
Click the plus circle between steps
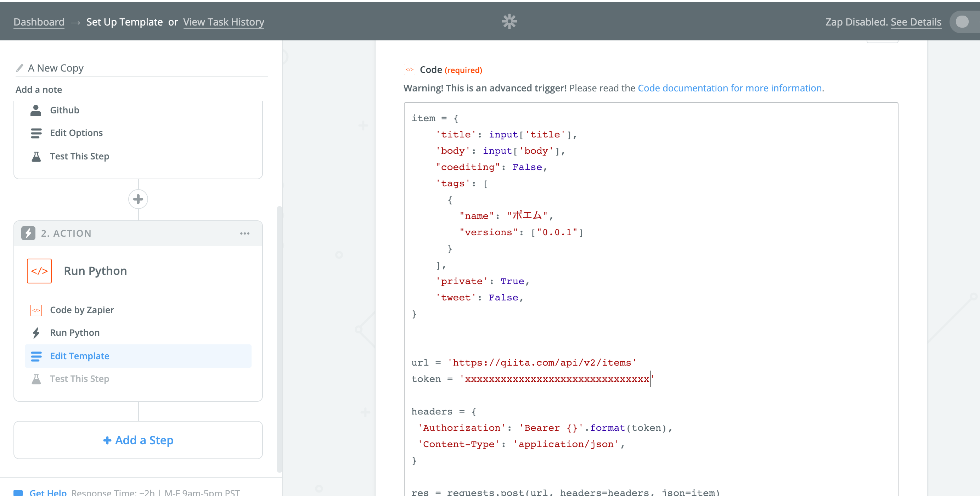(x=138, y=199)
